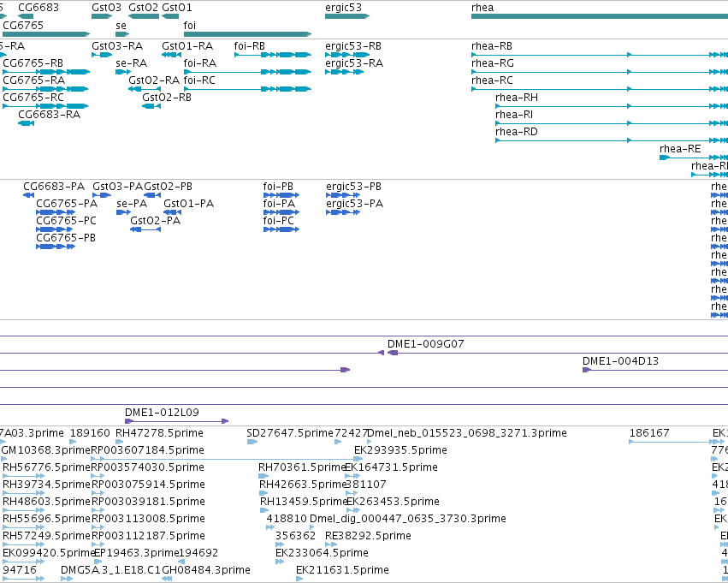Click the DME1-012L09 clone span line
The image size is (728, 583).
tap(177, 421)
